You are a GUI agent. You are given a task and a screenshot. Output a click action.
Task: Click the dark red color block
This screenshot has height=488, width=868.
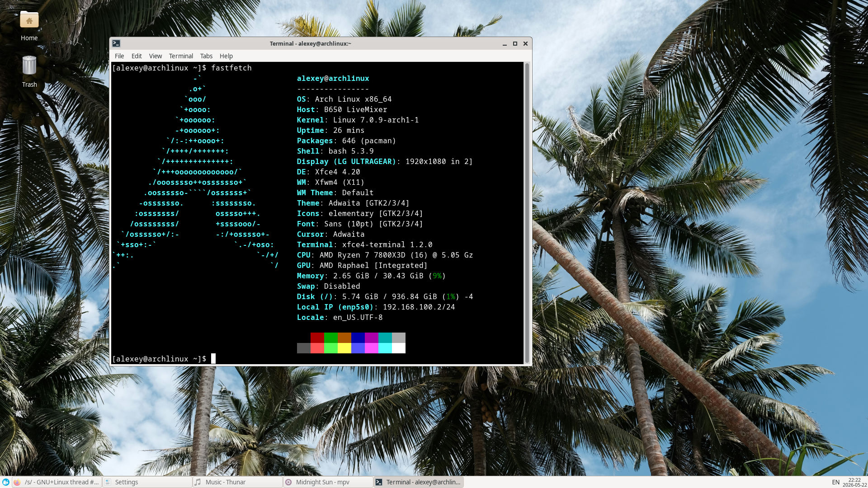317,338
